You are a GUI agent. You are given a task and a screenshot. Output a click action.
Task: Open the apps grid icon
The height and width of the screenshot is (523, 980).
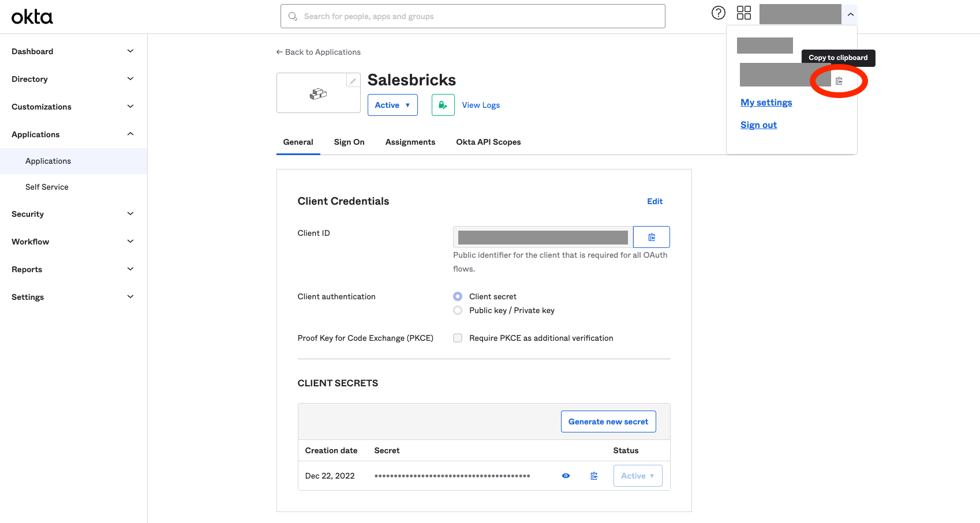(x=743, y=13)
